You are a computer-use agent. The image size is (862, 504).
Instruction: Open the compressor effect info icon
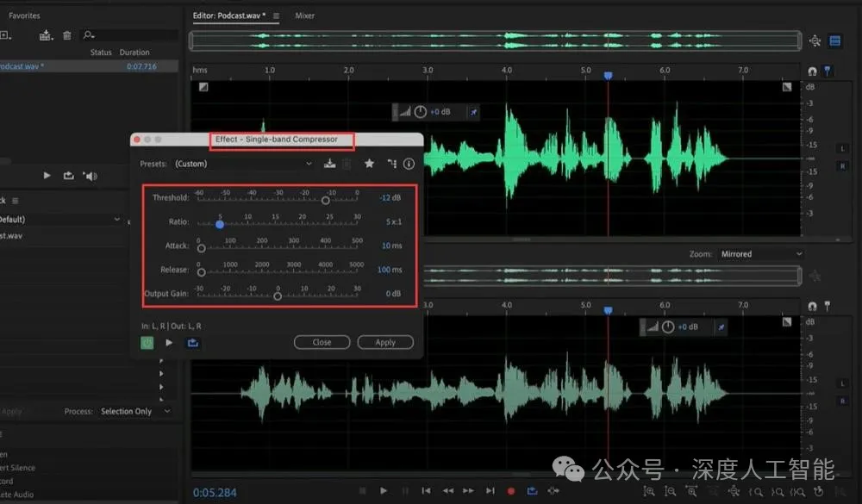(x=409, y=164)
